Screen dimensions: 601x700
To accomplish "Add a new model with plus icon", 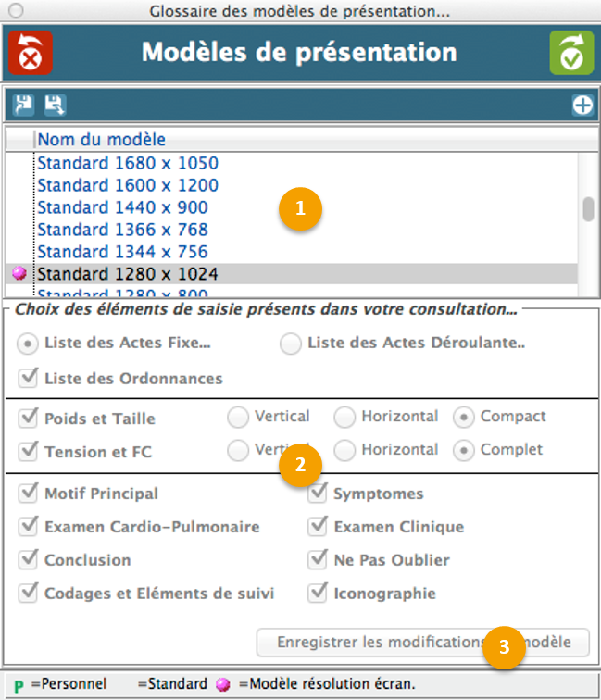I will (x=582, y=105).
